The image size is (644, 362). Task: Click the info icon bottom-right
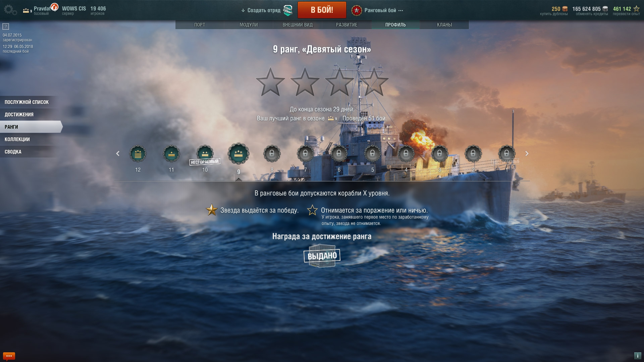pos(638,356)
